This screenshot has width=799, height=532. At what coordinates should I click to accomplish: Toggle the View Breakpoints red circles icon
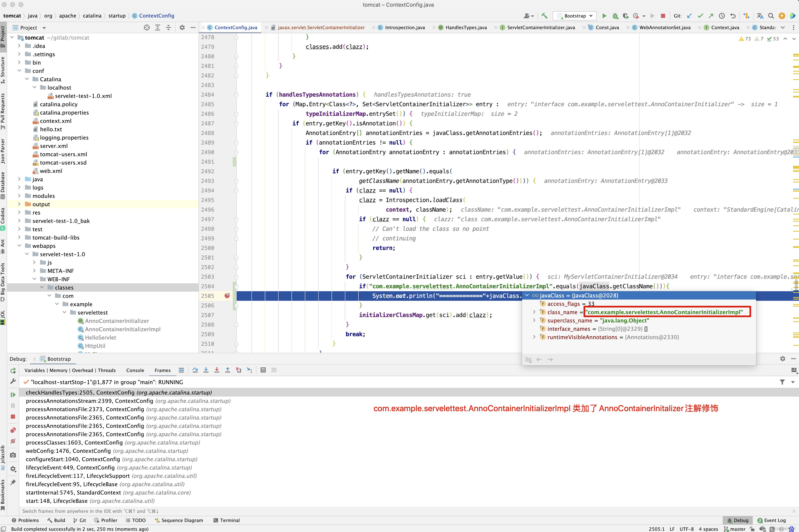point(13,430)
